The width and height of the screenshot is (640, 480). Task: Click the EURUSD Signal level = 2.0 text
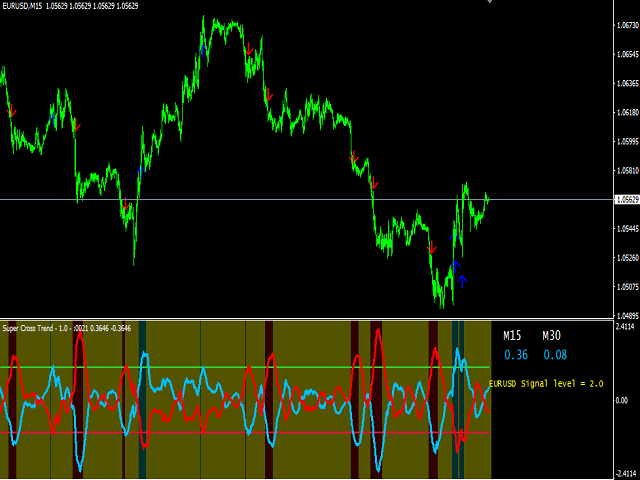pos(546,383)
